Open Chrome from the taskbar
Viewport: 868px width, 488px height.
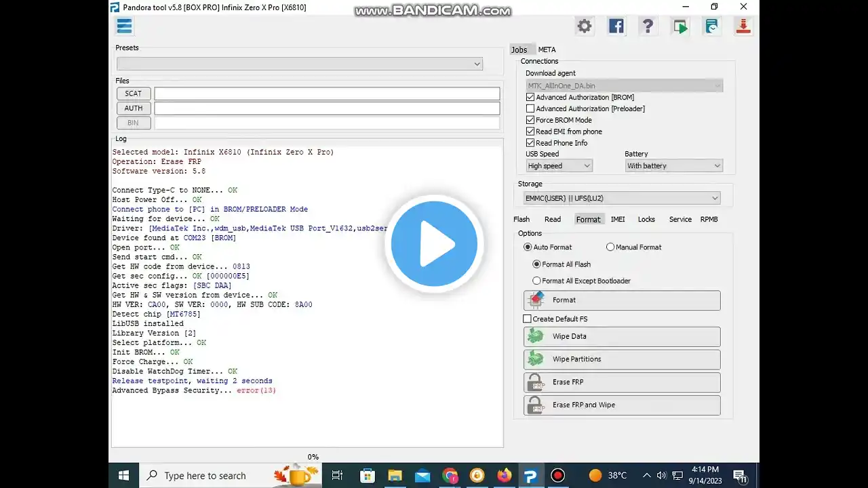pyautogui.click(x=450, y=476)
